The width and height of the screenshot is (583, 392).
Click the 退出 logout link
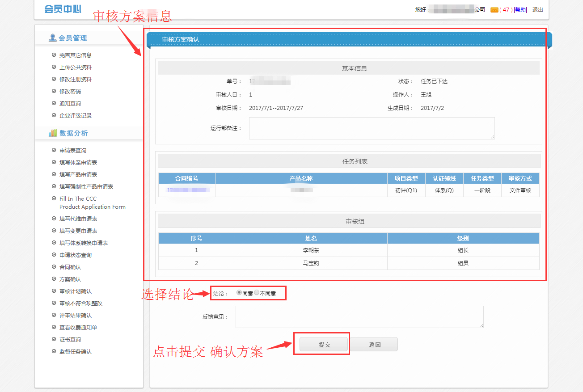point(537,10)
